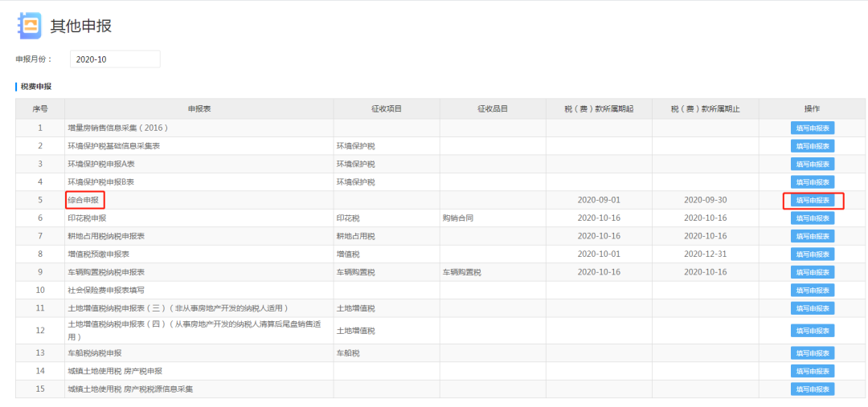Open the 申报月份 2020-10 date field
Viewport: 868px width, 407px height.
[115, 59]
